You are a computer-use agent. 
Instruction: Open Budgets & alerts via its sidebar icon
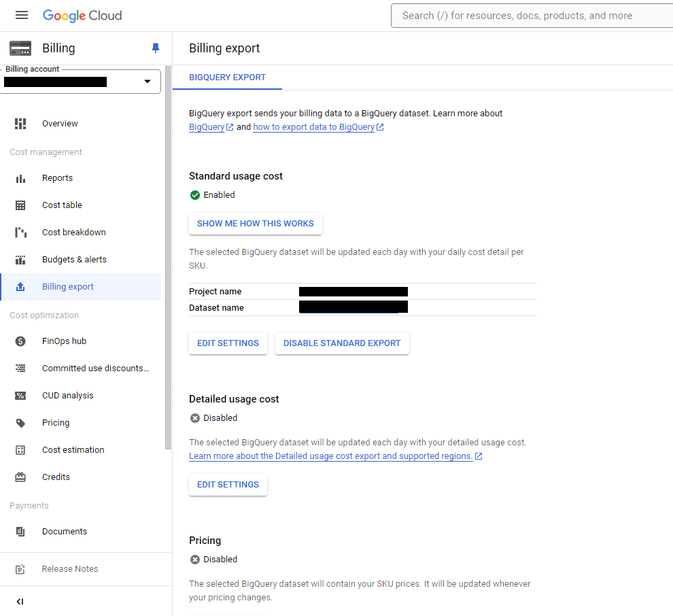(x=20, y=259)
